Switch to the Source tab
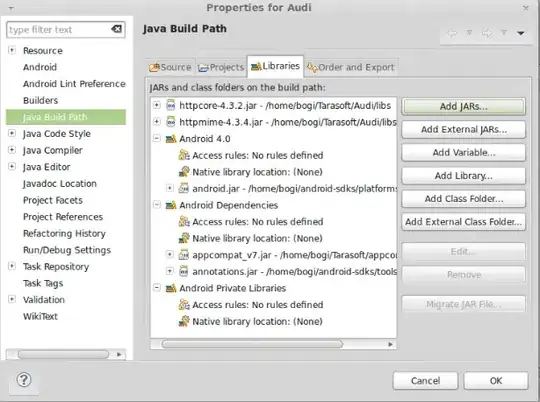The image size is (540, 402). [x=170, y=67]
